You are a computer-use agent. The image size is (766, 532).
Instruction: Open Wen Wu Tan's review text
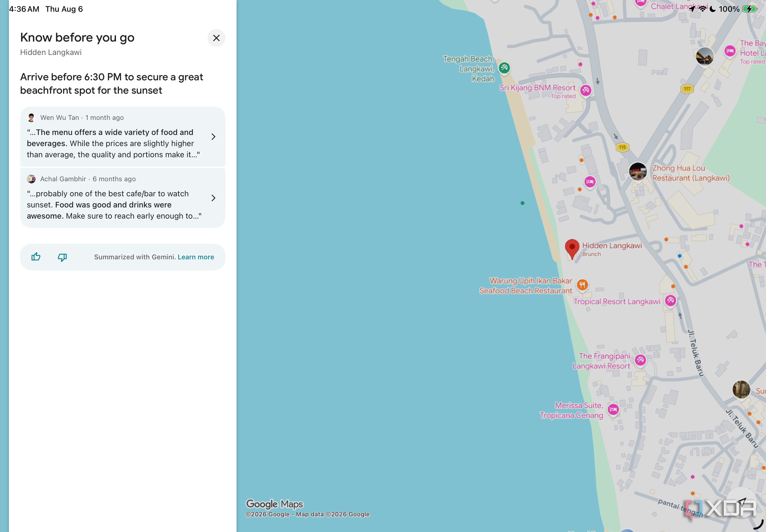pos(113,143)
